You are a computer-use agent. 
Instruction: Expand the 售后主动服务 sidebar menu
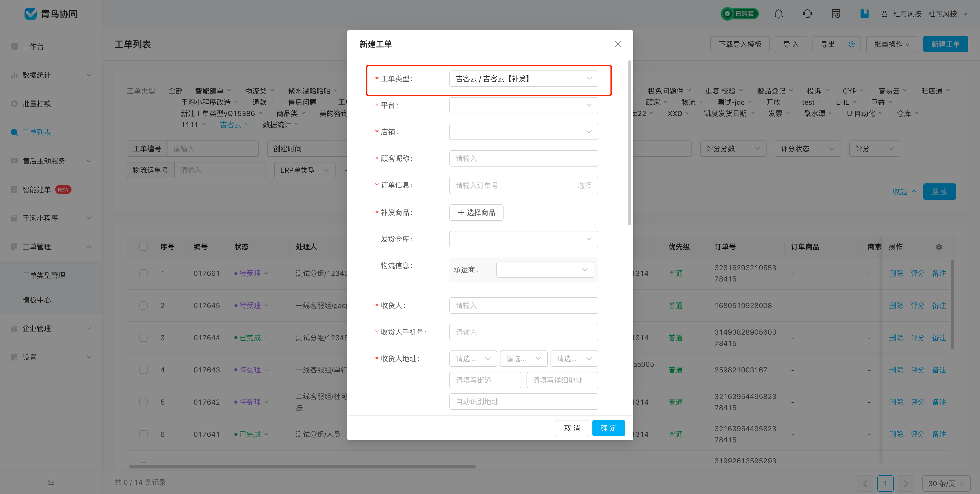[51, 161]
